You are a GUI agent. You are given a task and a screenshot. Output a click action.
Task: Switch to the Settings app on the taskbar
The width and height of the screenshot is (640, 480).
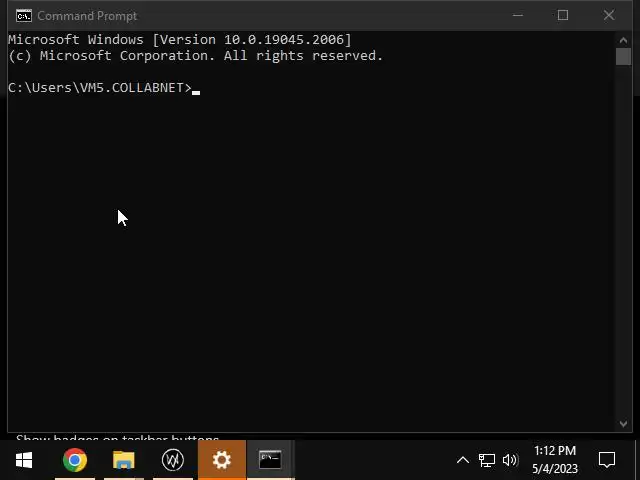point(222,460)
